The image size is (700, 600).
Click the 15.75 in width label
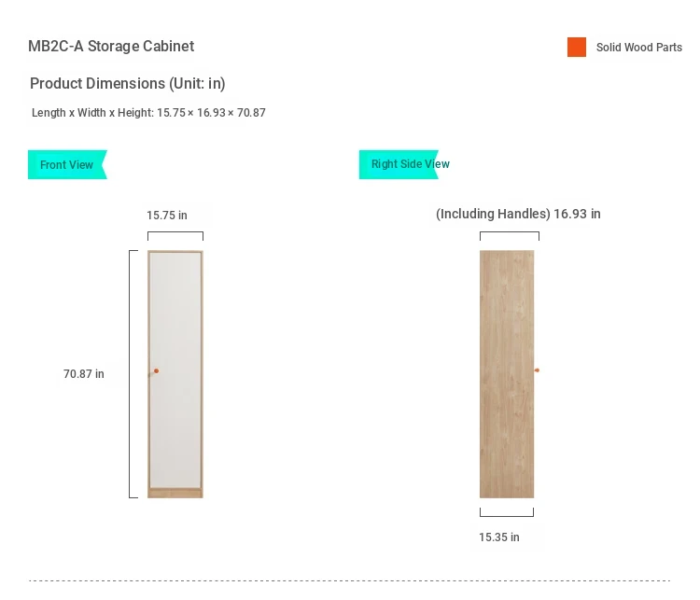[167, 216]
